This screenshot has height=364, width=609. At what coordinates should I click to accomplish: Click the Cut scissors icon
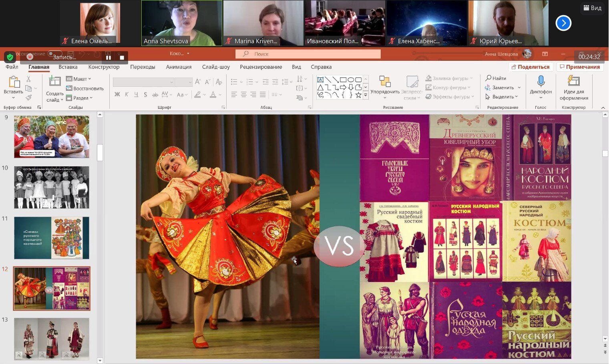(28, 79)
